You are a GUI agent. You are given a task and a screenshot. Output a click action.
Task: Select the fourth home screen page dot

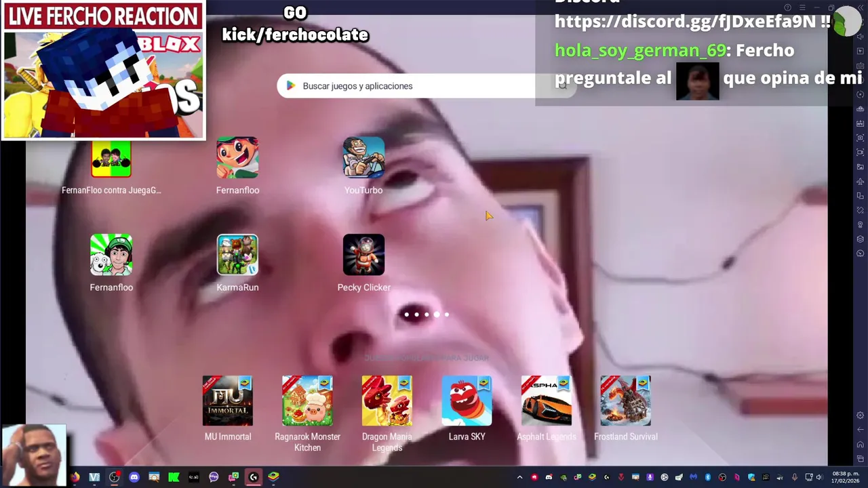tap(437, 314)
